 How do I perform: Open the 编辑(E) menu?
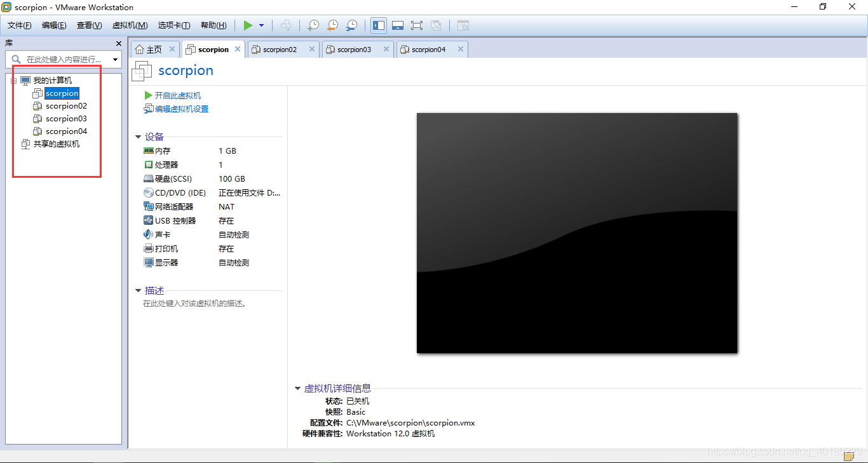click(x=54, y=25)
